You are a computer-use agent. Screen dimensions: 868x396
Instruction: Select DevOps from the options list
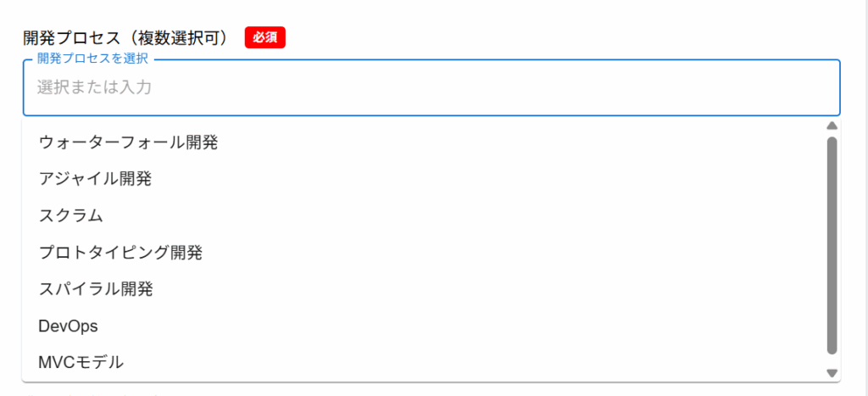click(x=69, y=326)
